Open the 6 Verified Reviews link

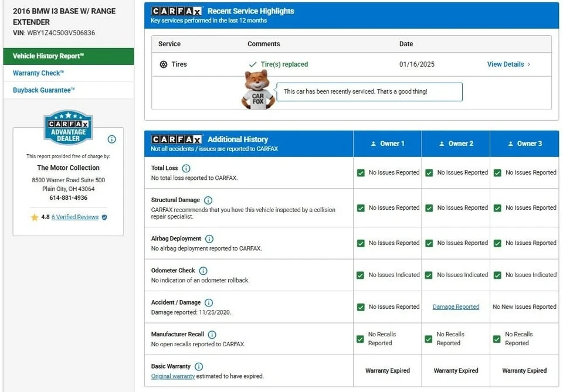click(x=74, y=217)
